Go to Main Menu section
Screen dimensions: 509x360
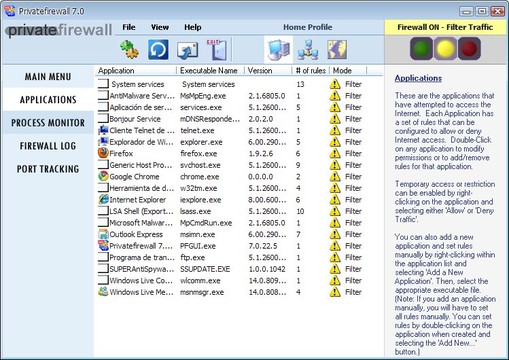pos(48,77)
